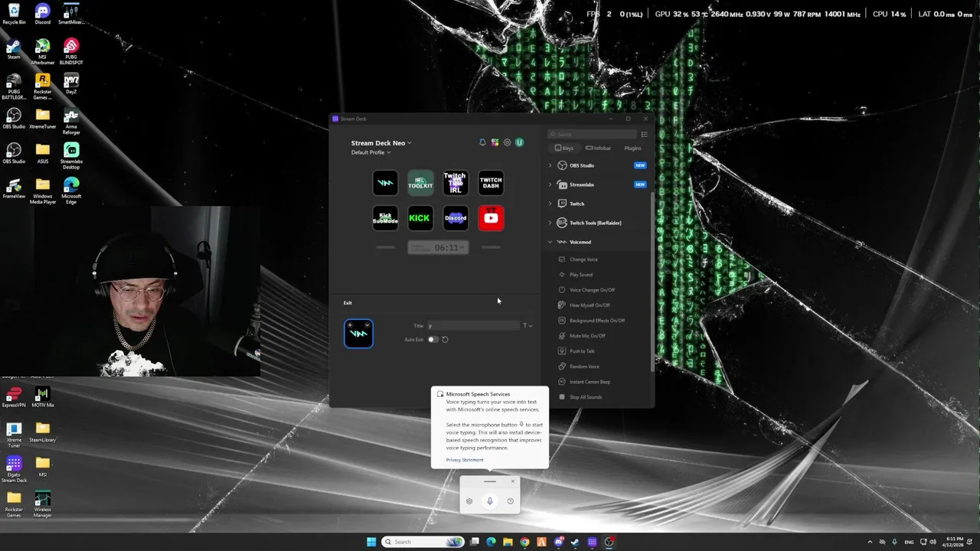Switch to the Keys tab
Viewport: 980px width, 551px height.
564,148
